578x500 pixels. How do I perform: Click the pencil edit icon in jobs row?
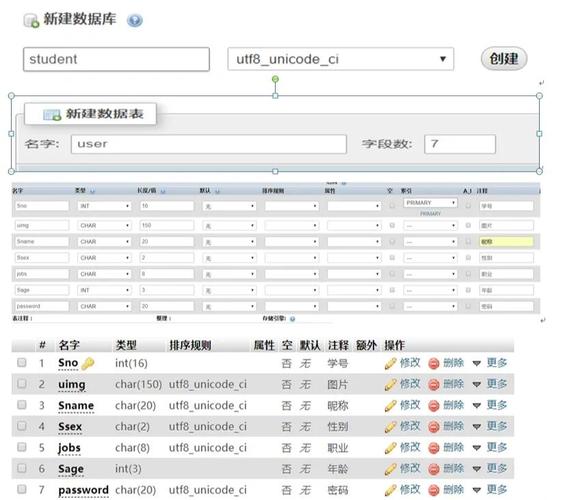point(390,448)
